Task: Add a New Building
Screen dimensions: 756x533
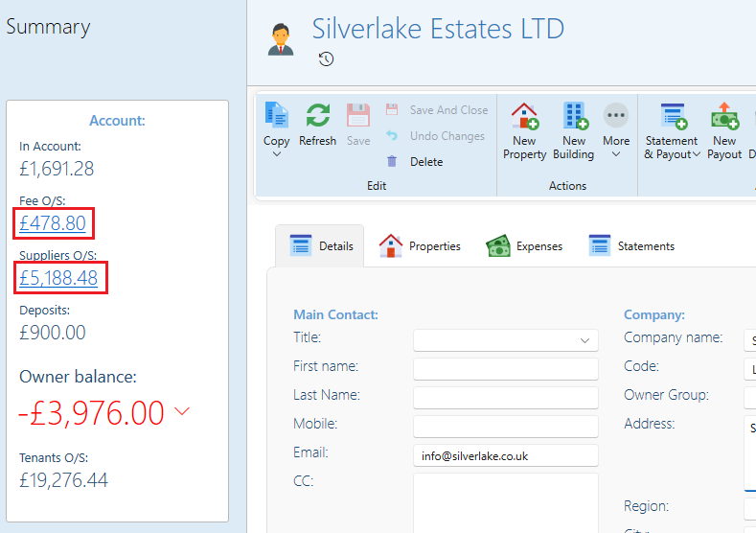Action: click(x=574, y=131)
